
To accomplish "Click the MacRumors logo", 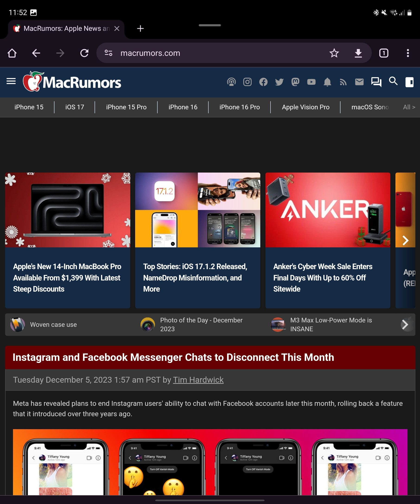I will [72, 82].
